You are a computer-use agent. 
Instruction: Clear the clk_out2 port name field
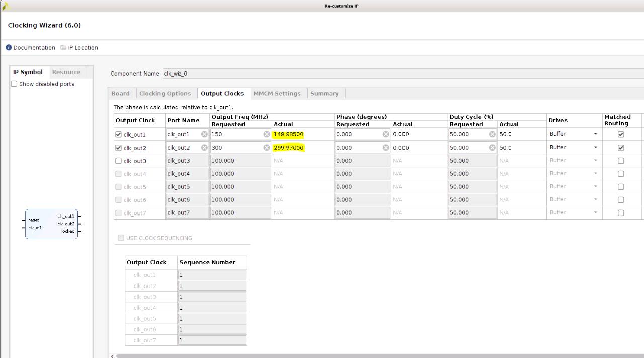[x=204, y=148]
